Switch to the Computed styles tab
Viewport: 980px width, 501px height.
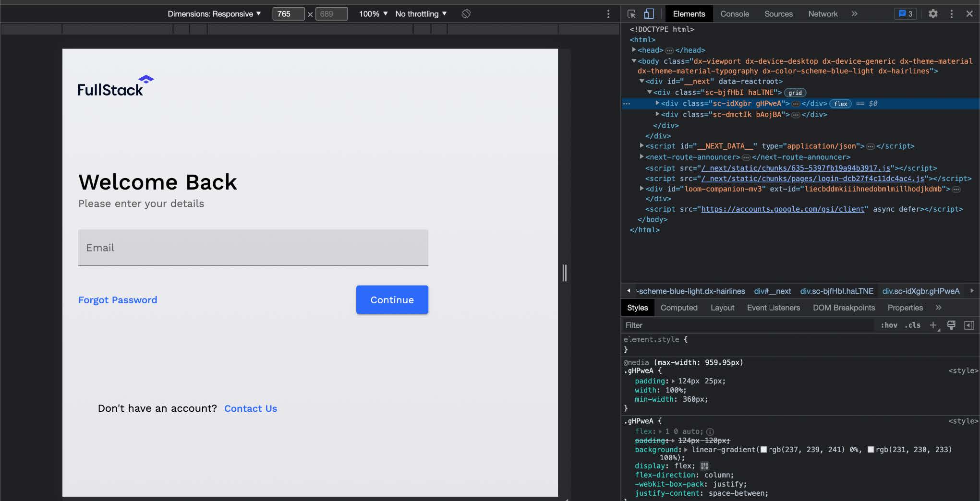click(678, 308)
